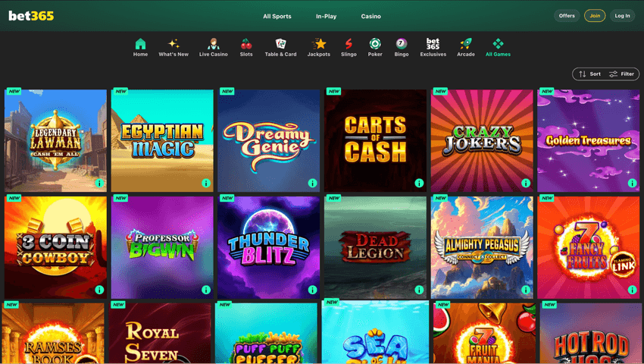Open the Poker chip icon
This screenshot has width=644, height=364.
click(375, 43)
